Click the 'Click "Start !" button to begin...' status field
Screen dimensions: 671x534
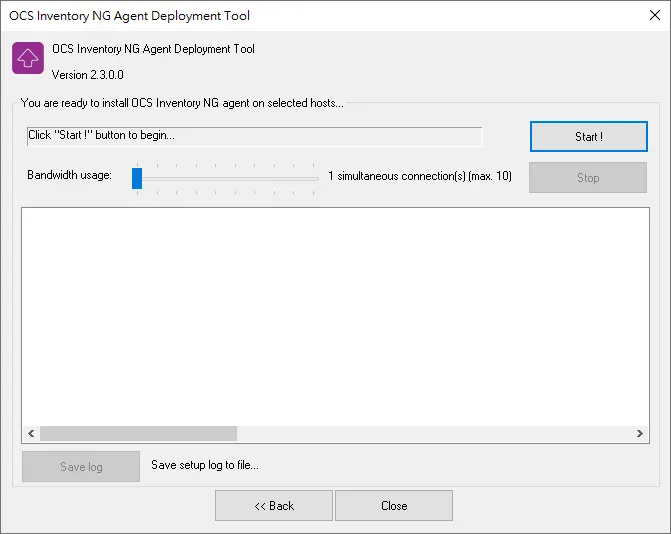pos(254,136)
